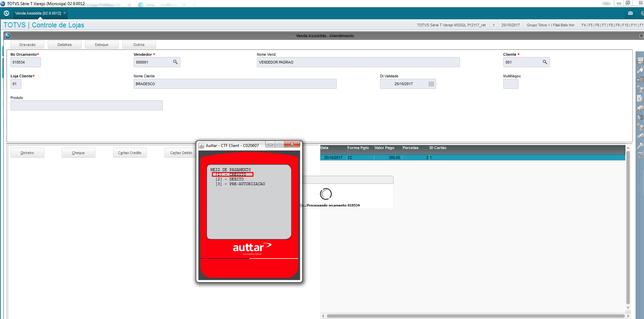Click the payments table vertical scrollbar
Screen dimensions: 644x319
[x=628, y=227]
